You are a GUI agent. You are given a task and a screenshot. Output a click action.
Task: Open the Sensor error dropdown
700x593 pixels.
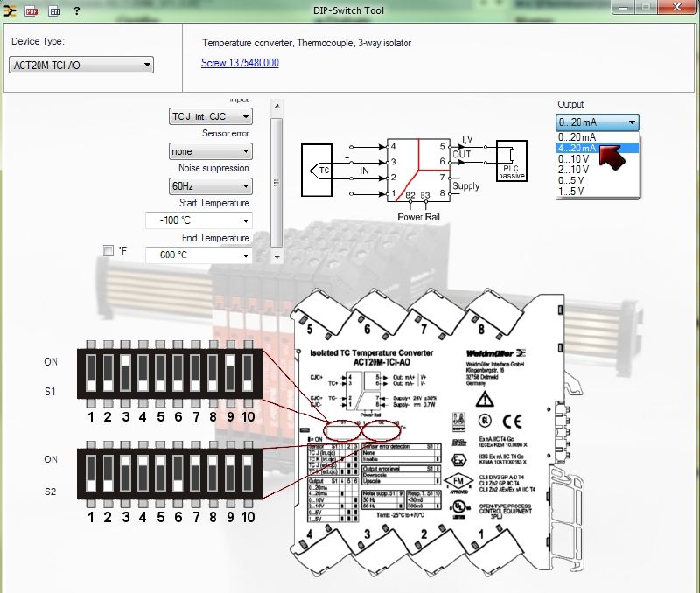click(248, 151)
